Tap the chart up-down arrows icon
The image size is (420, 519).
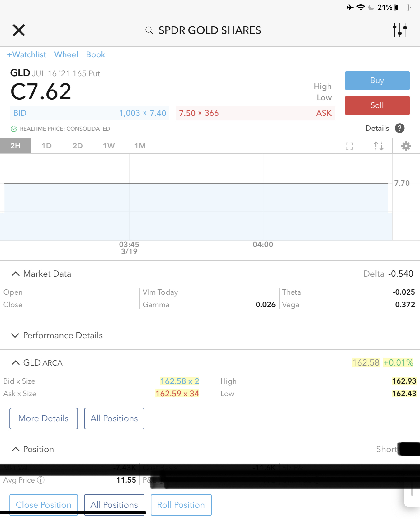click(378, 146)
